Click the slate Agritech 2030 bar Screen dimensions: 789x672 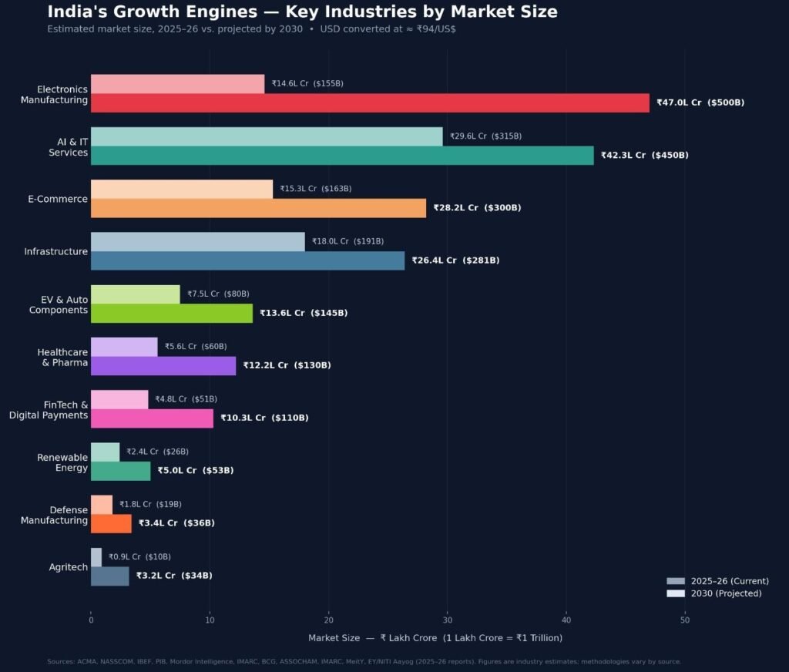tap(109, 576)
